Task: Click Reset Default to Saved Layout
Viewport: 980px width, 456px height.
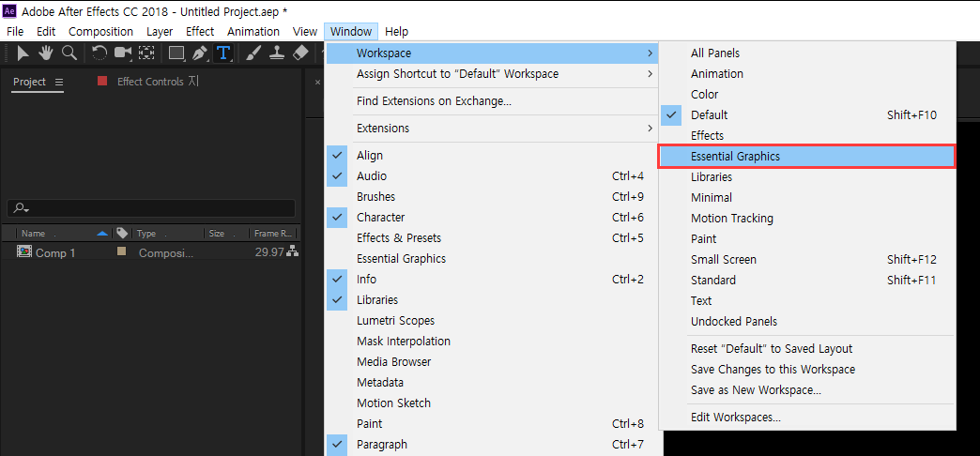Action: [x=807, y=348]
